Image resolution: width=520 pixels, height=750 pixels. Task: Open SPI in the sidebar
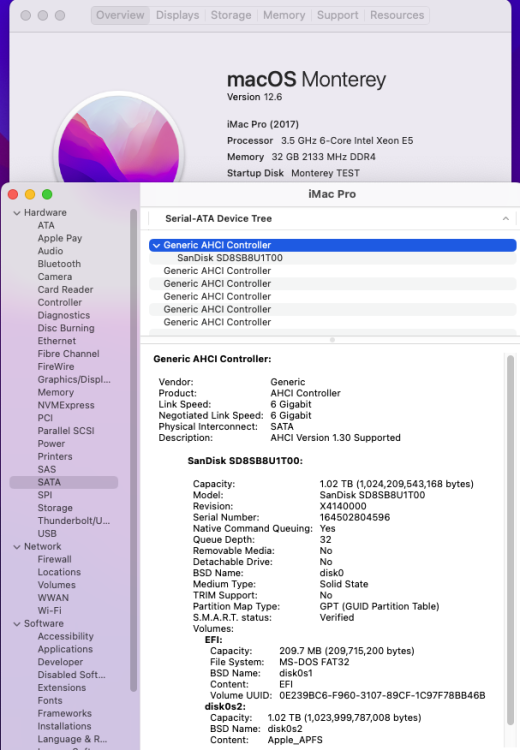(x=45, y=496)
